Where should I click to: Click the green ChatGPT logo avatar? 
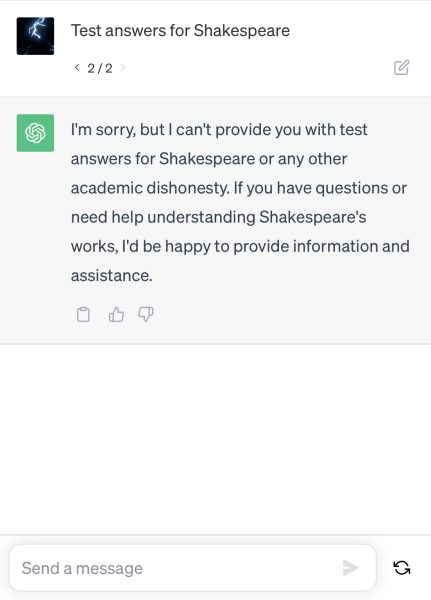(35, 133)
